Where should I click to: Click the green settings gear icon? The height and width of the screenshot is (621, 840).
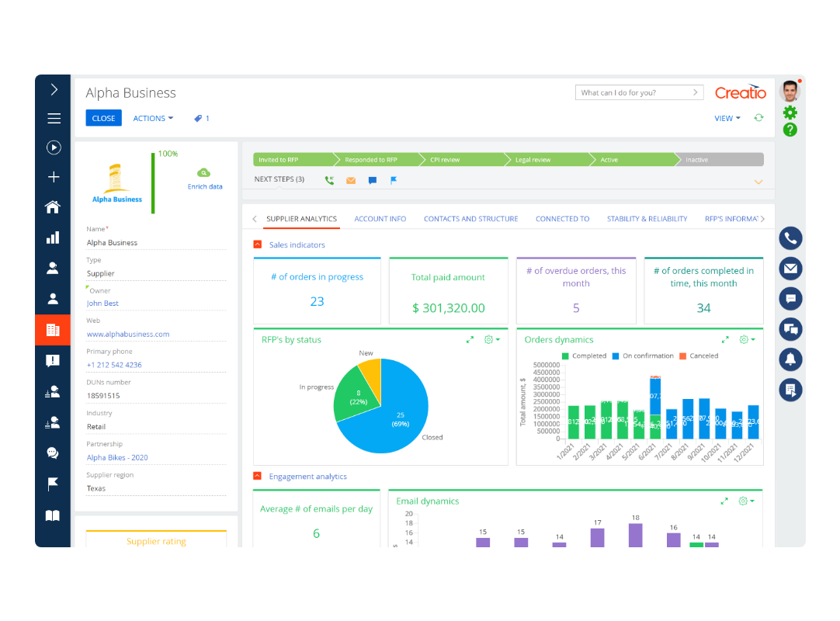coord(790,113)
